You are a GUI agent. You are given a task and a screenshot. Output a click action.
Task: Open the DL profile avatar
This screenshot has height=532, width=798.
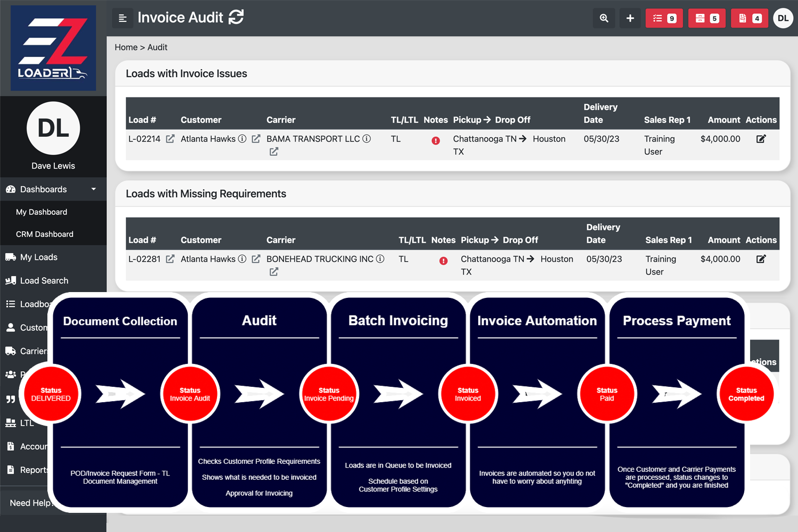[x=783, y=18]
